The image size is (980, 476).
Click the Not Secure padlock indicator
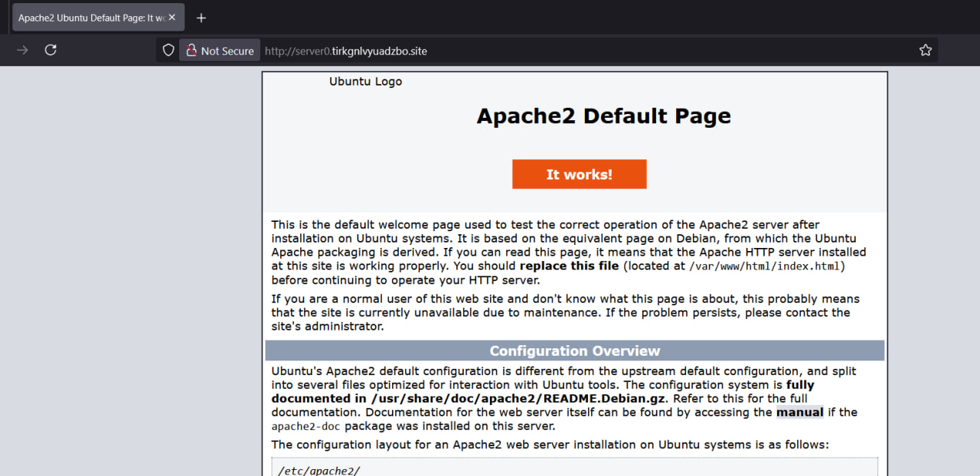coord(220,51)
